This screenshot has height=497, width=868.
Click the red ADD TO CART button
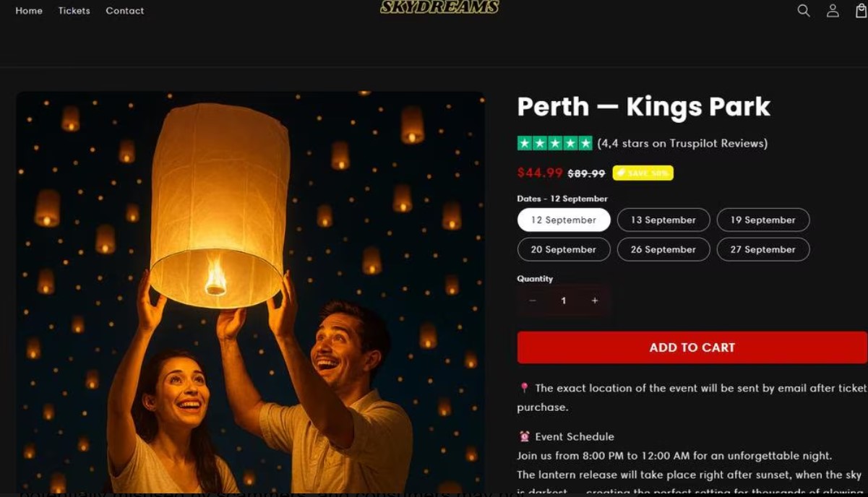point(692,347)
